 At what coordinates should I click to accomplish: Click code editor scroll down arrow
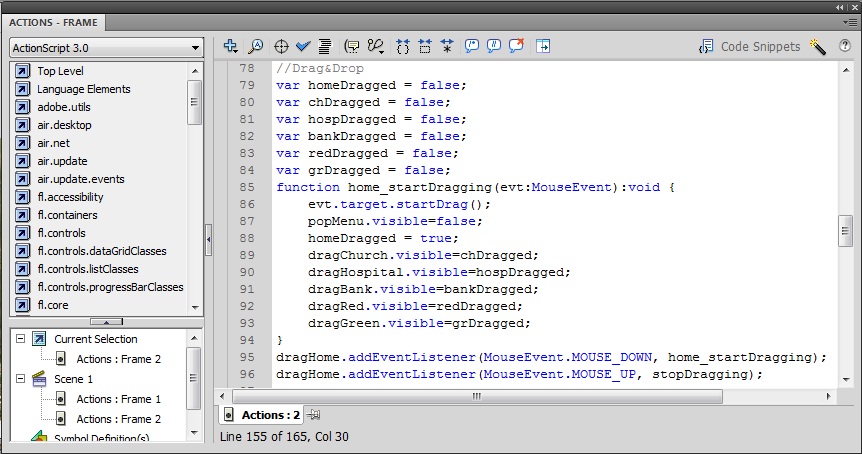(x=846, y=379)
